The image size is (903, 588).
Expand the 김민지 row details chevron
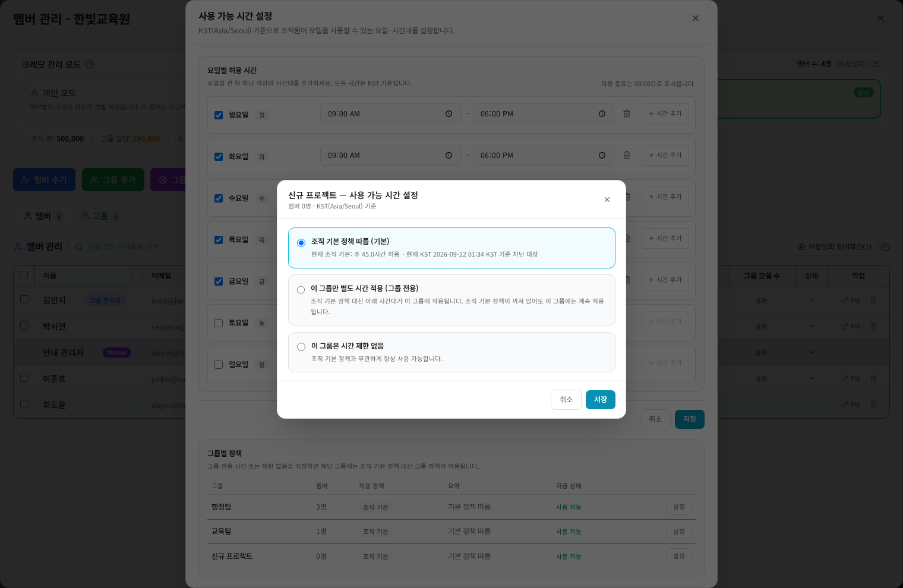[x=812, y=301]
